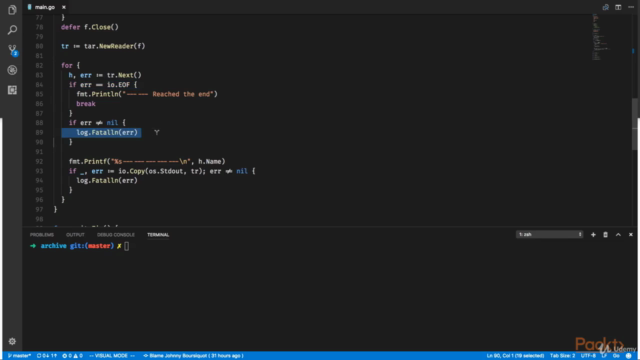Screen dimensions: 640x360
Task: Click Blame Johnny Boursiquot status entry
Action: pyautogui.click(x=193, y=356)
